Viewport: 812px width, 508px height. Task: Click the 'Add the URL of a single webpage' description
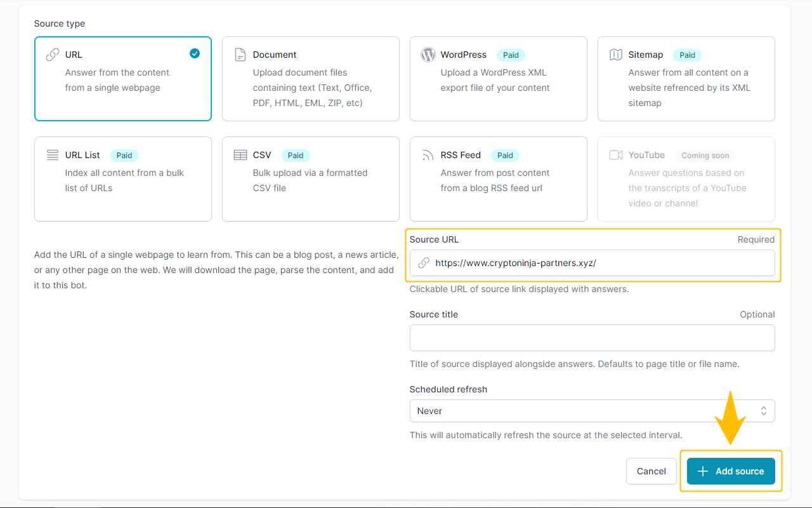(216, 270)
